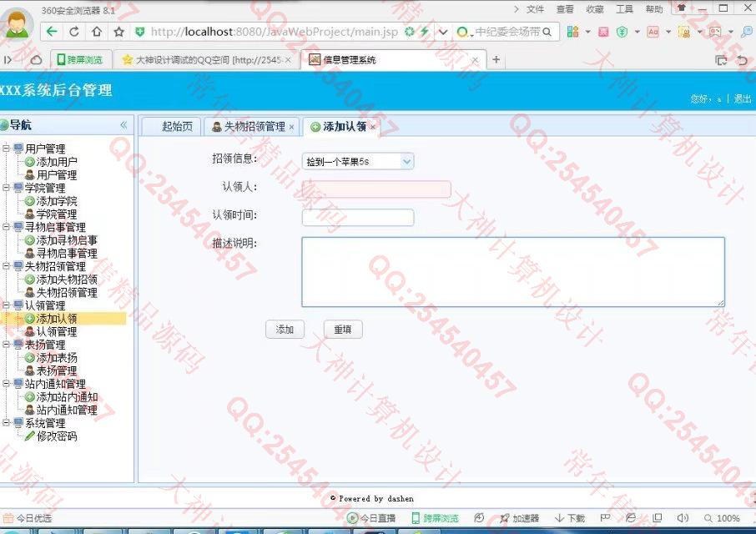756x534 pixels.
Task: Open 修改密码 in the navigation tree
Action: pos(56,436)
